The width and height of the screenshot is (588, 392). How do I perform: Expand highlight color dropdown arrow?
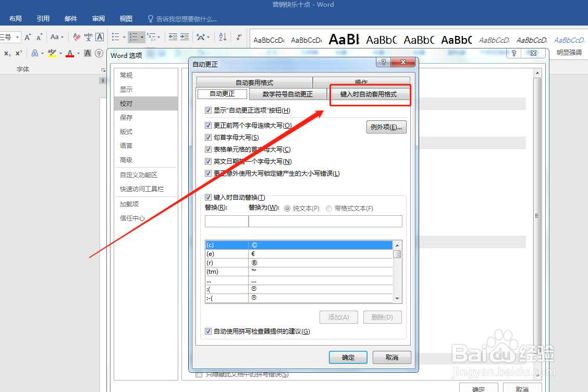tap(60, 53)
